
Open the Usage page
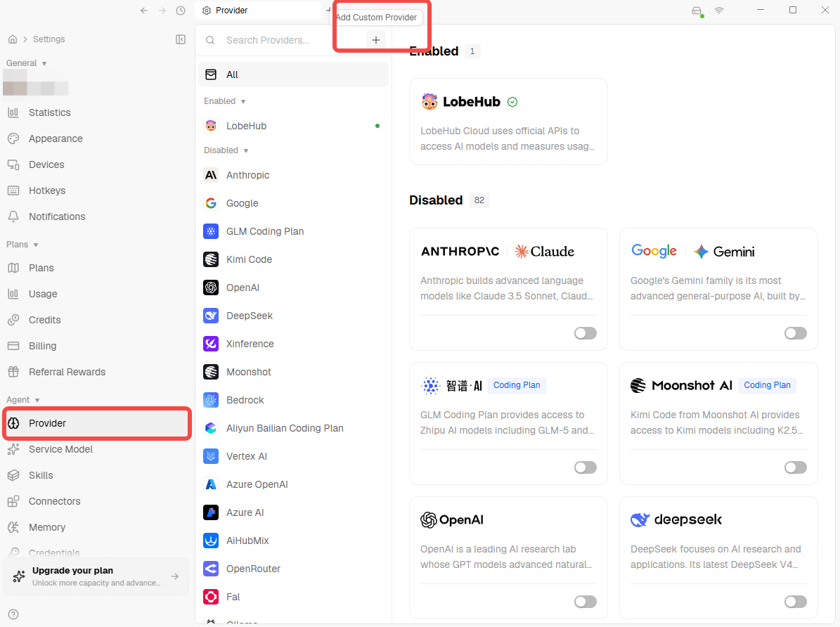click(x=96, y=294)
